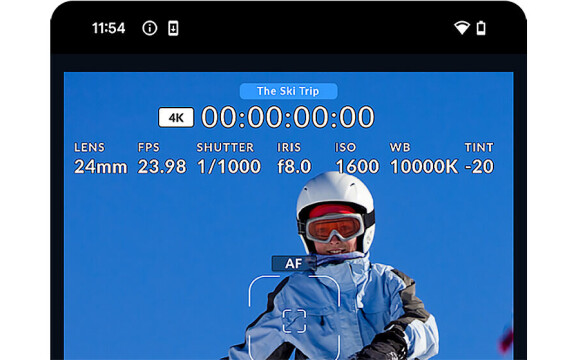Screen dimensions: 576x360
Task: Tap the info icon in status bar
Action: 150,28
